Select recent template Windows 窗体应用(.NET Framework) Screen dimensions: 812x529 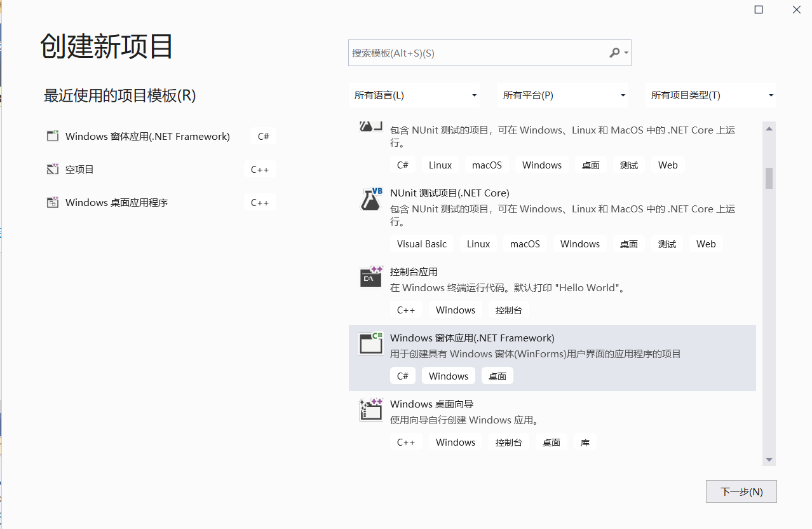pos(147,136)
